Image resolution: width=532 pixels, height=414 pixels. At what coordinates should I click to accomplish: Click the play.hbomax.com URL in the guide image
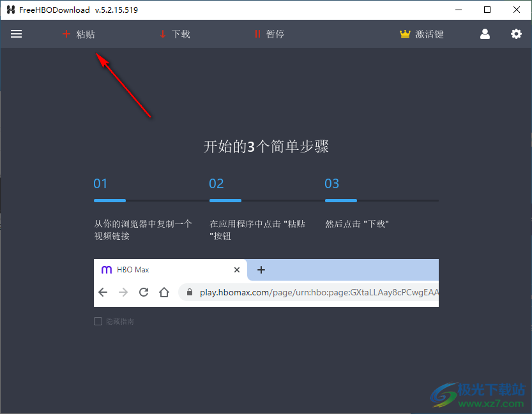pos(319,292)
